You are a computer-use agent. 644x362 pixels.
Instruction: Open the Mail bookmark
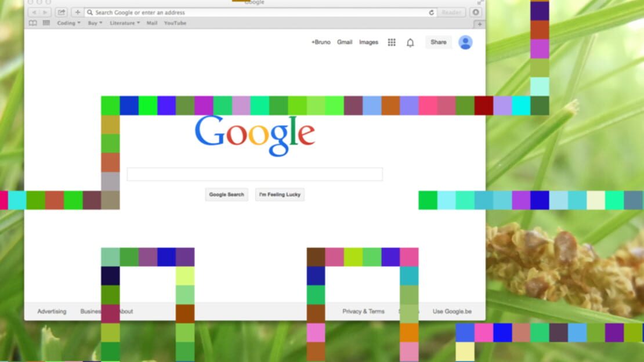[152, 23]
